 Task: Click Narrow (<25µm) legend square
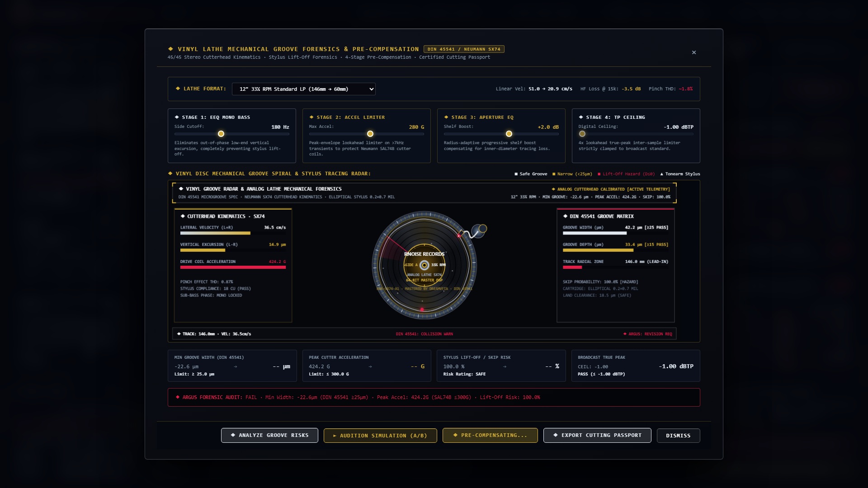[554, 174]
